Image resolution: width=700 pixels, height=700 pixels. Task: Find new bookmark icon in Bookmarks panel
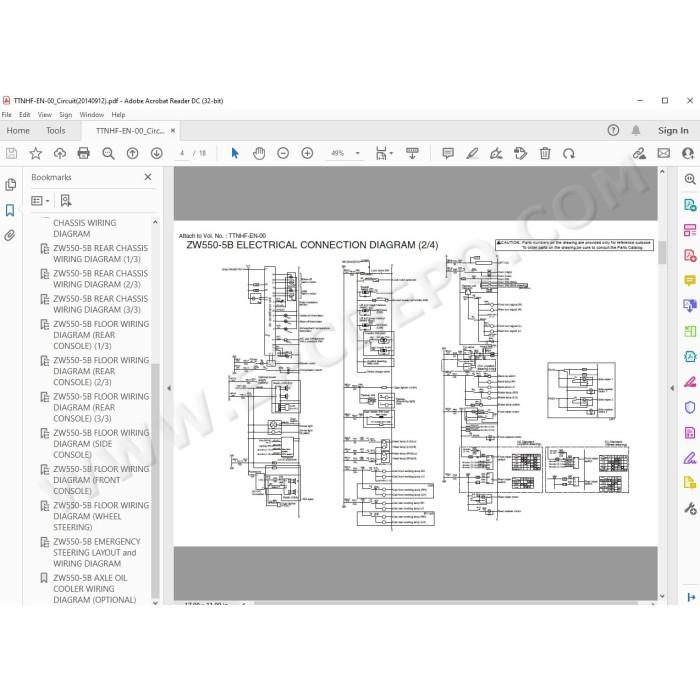click(66, 200)
